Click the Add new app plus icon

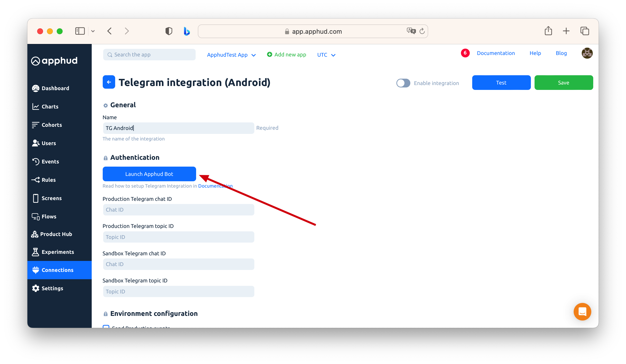(269, 54)
